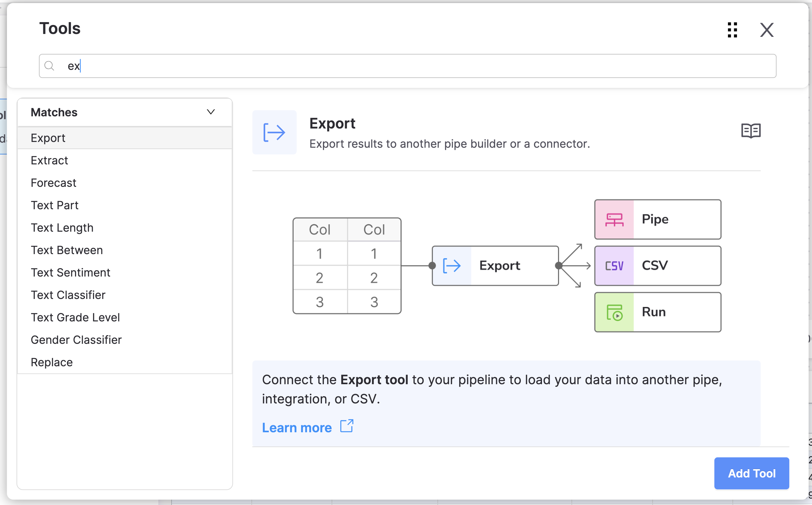The image size is (812, 505).
Task: Click the Col table illustration
Action: pos(347,266)
